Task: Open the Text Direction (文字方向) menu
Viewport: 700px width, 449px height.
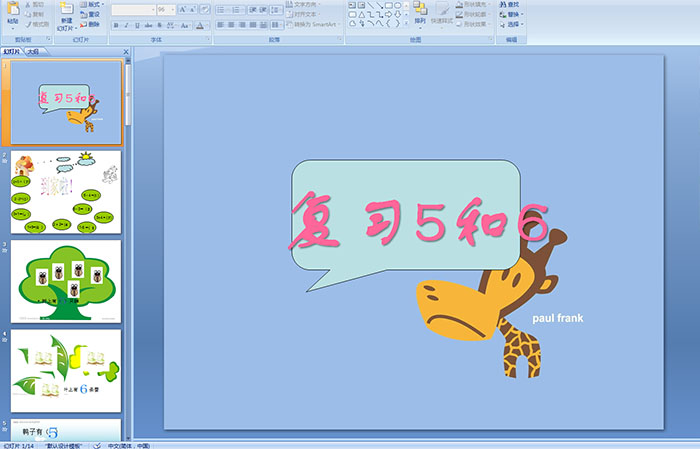Action: pyautogui.click(x=304, y=4)
